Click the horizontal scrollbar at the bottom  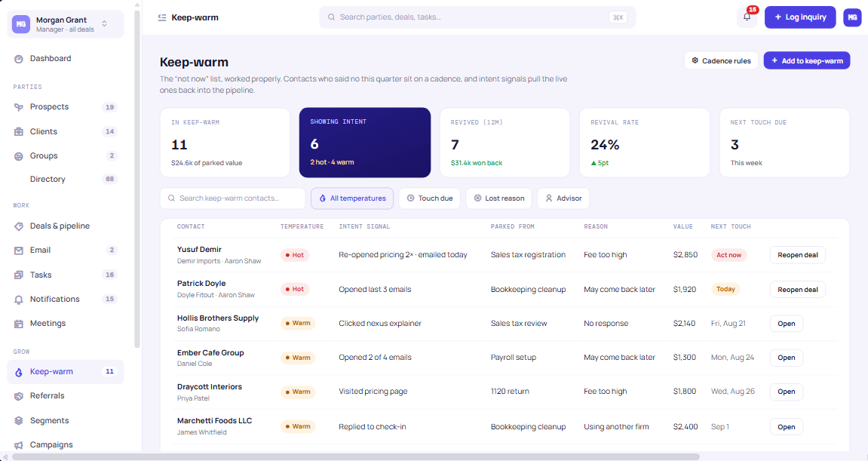tap(355, 457)
